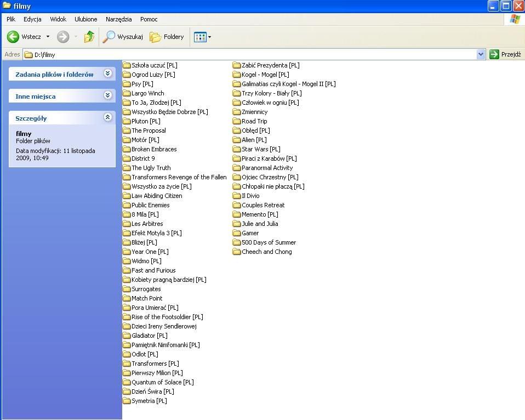The width and height of the screenshot is (525, 420).
Task: Select the 500 Days of Summer folder
Action: [269, 242]
